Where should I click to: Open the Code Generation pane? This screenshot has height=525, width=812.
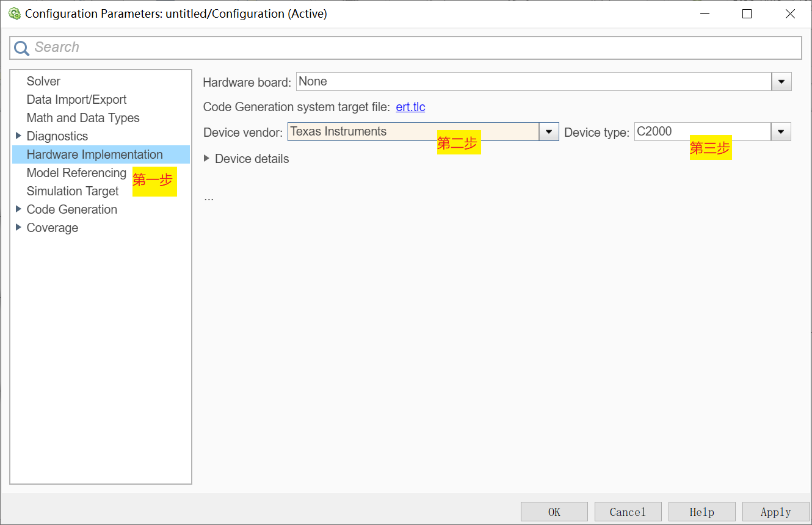(x=72, y=209)
